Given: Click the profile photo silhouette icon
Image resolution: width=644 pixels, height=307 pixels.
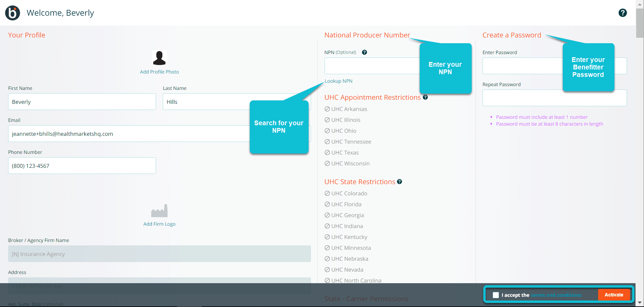Looking at the screenshot, I should coord(159,58).
